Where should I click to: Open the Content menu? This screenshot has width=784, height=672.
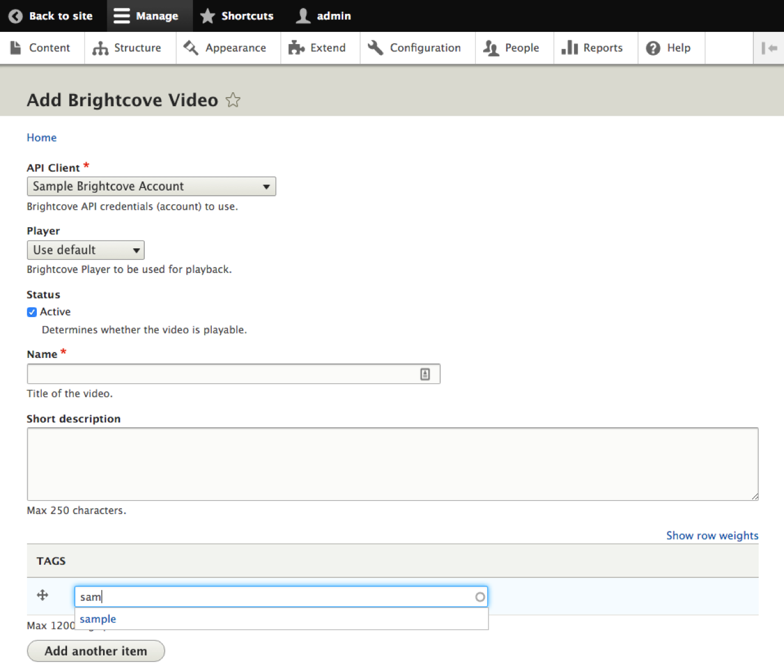49,48
